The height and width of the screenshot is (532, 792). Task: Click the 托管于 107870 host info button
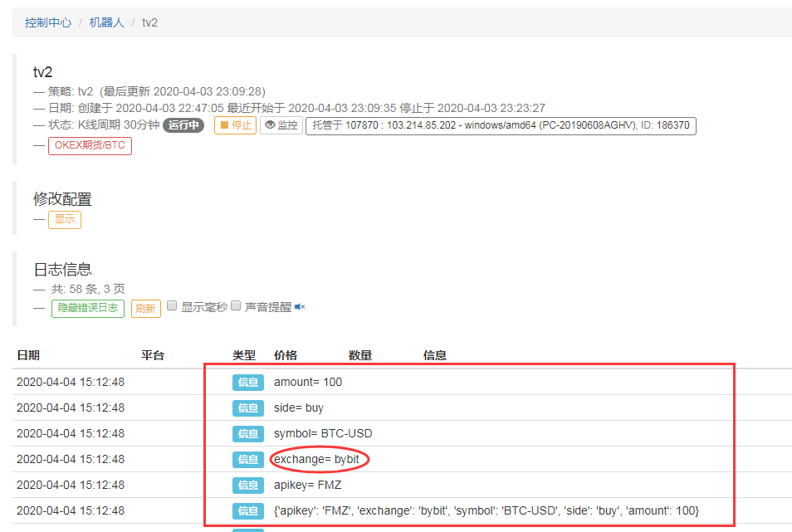[501, 125]
